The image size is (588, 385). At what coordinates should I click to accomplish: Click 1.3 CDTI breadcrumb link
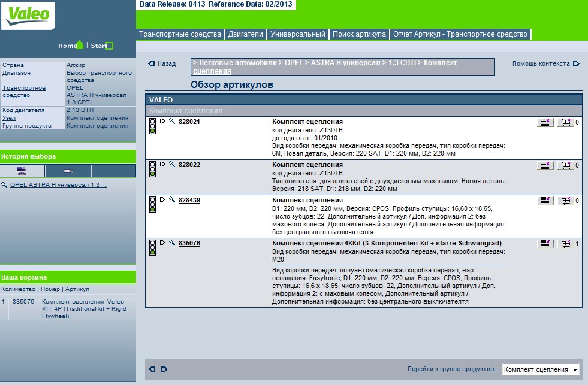pos(402,63)
